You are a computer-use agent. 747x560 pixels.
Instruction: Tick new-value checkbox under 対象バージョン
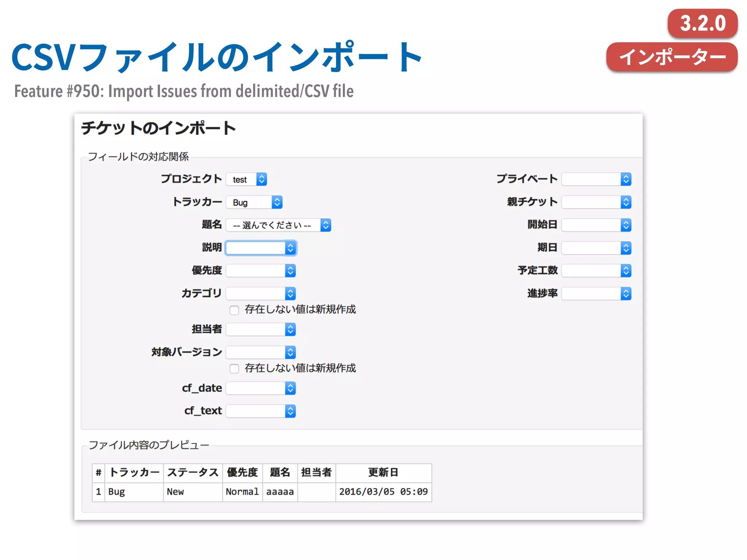(x=234, y=369)
